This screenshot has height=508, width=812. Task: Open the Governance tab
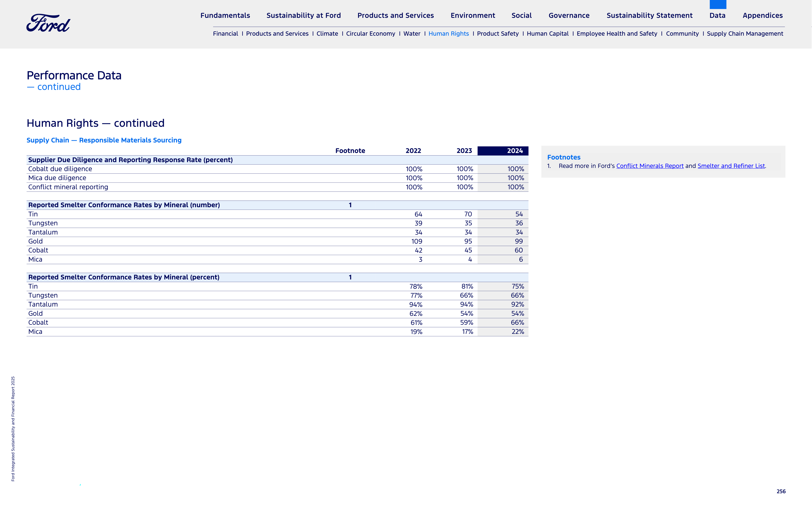569,15
